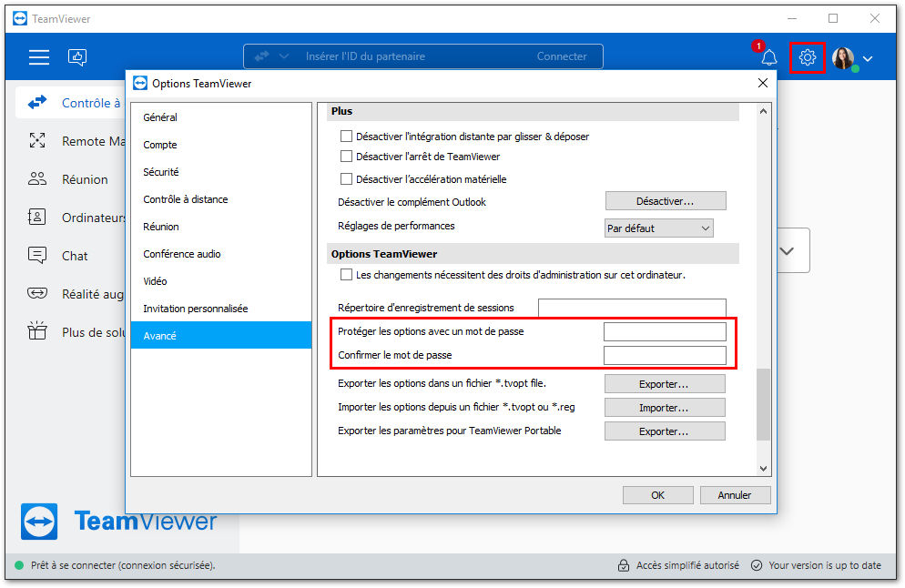
Task: Select the Conférence audio category
Action: (221, 254)
